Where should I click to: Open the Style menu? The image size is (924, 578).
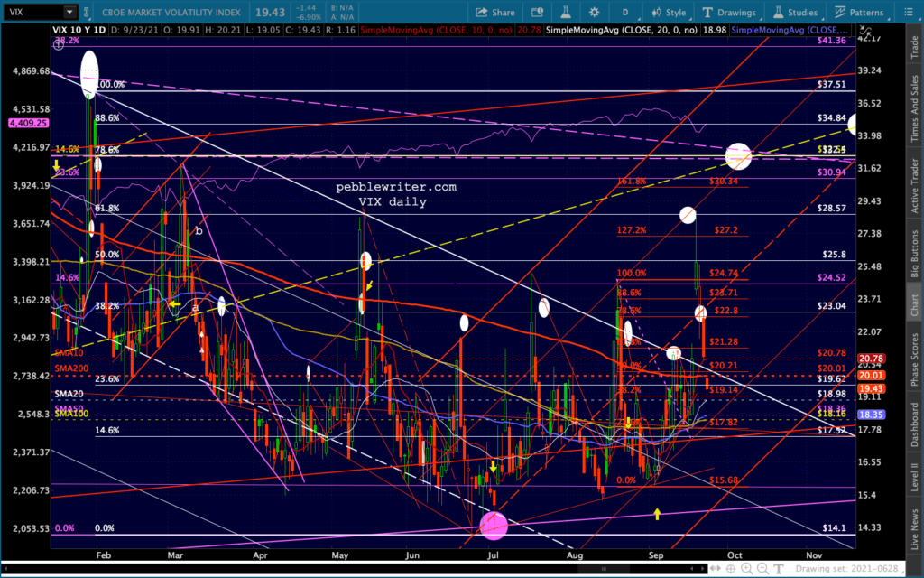(669, 13)
